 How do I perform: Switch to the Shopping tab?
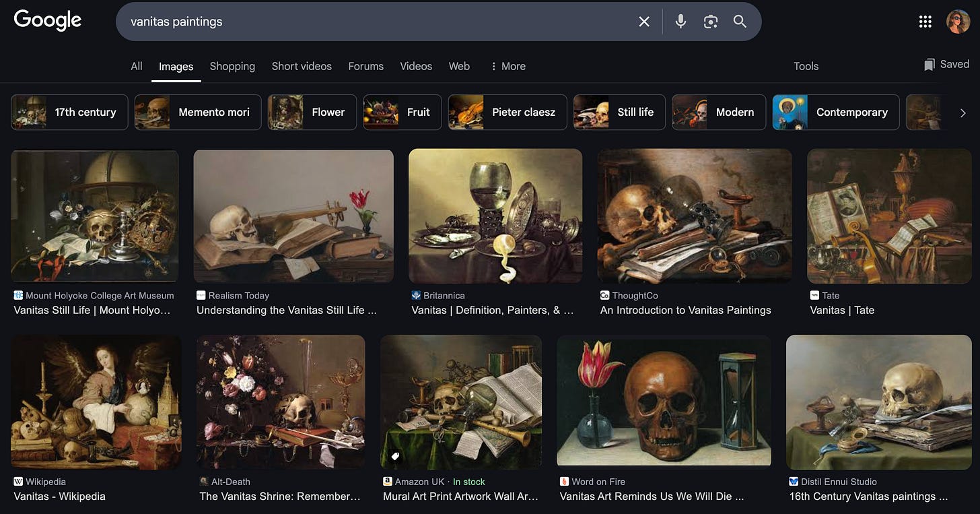coord(232,66)
